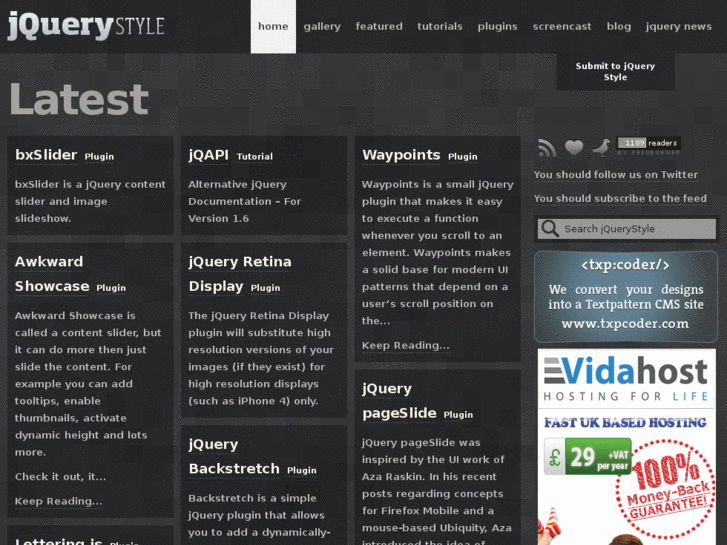
Task: Click the Feedburner readers count badge
Action: coord(649,145)
